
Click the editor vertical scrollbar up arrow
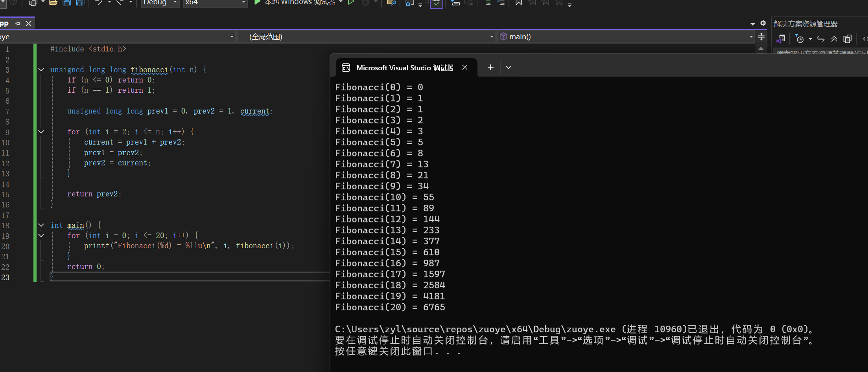pos(761,49)
